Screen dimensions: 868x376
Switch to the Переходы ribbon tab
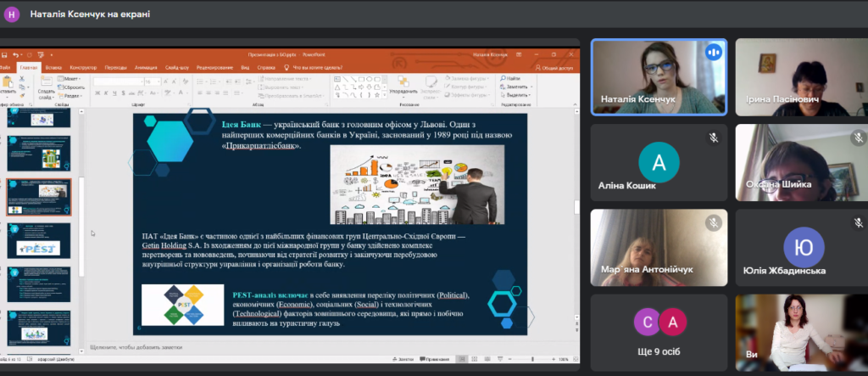(115, 68)
